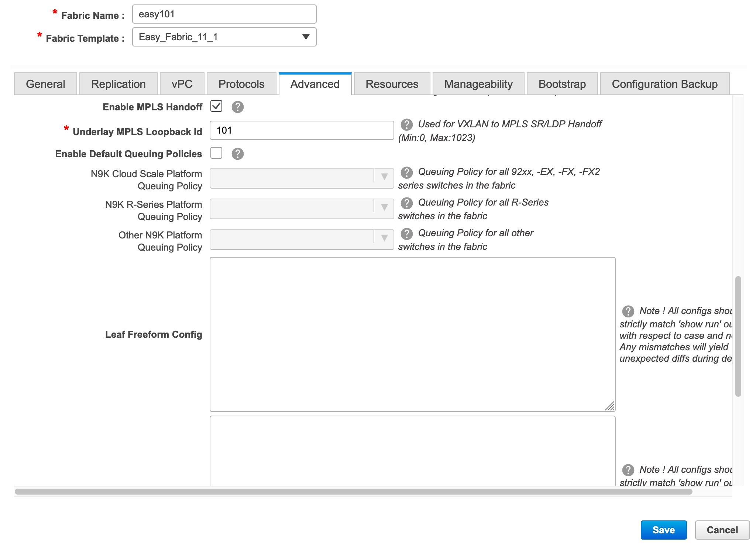The image size is (756, 547).
Task: Switch to the Resources tab
Action: [x=392, y=84]
